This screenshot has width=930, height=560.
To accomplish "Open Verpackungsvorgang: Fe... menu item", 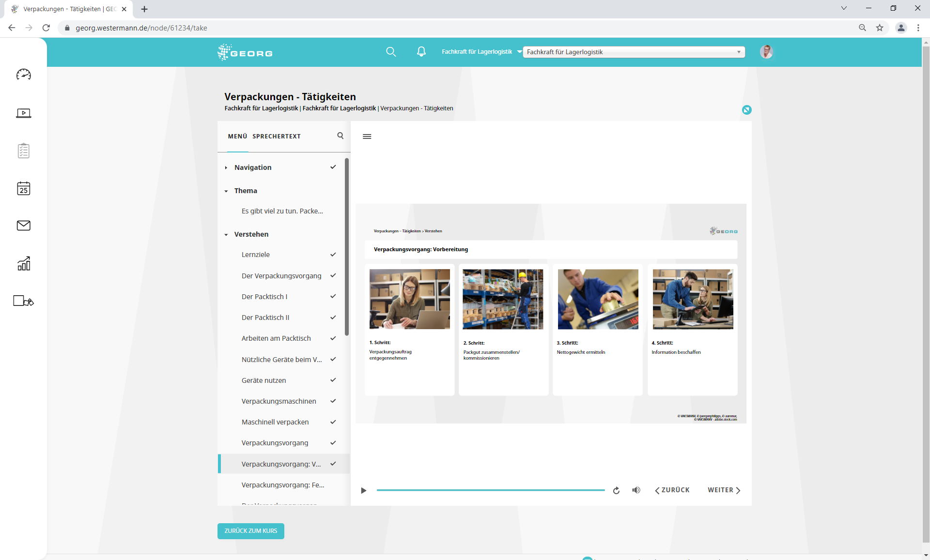I will pos(282,485).
